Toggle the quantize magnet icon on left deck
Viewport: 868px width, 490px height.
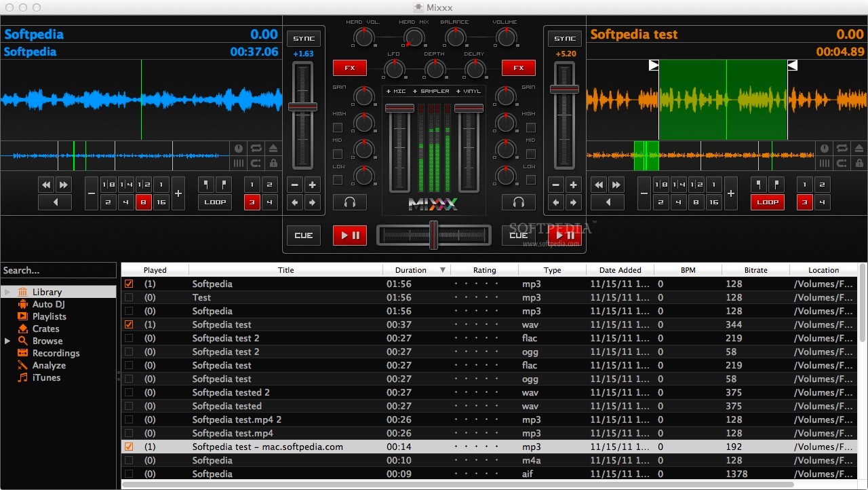click(256, 163)
